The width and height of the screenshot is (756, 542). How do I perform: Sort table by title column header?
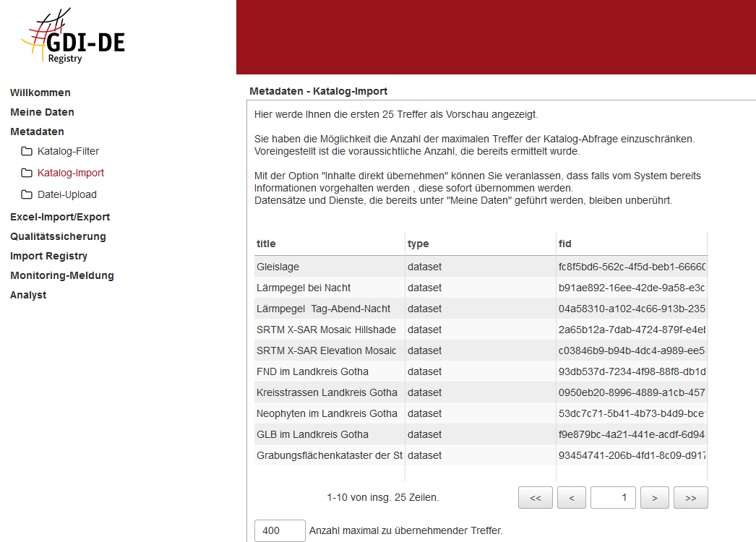tap(267, 244)
